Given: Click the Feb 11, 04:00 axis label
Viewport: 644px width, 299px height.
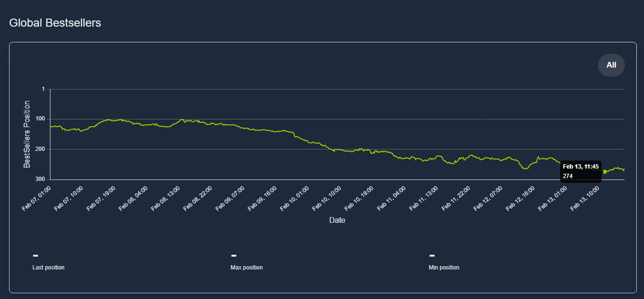Looking at the screenshot, I should (x=390, y=199).
